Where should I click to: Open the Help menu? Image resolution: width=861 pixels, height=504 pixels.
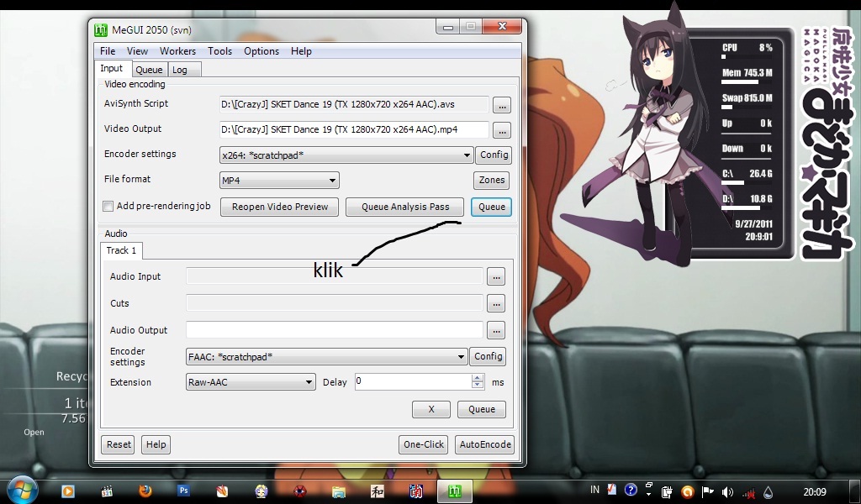pos(301,51)
